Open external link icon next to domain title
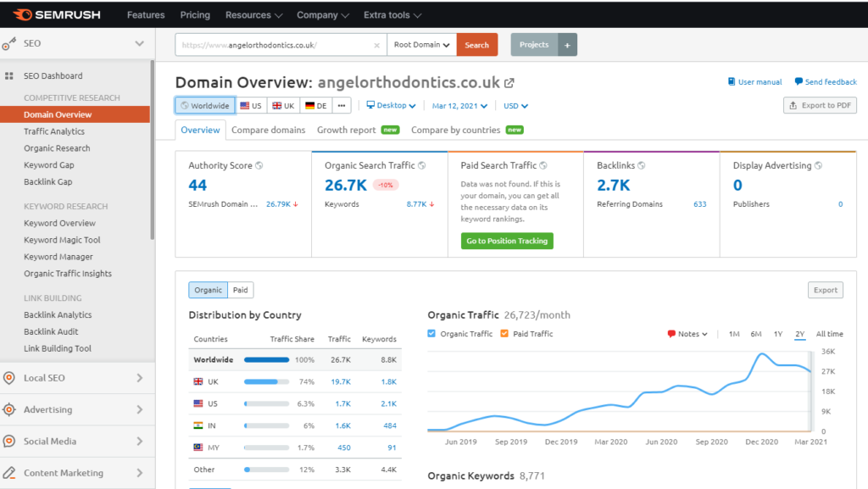Image resolution: width=868 pixels, height=489 pixels. 509,83
